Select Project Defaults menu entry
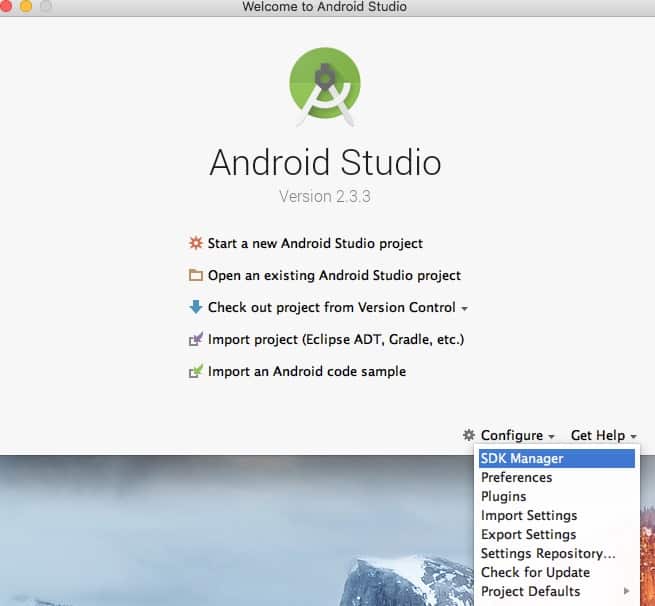The width and height of the screenshot is (655, 606). tap(557, 591)
